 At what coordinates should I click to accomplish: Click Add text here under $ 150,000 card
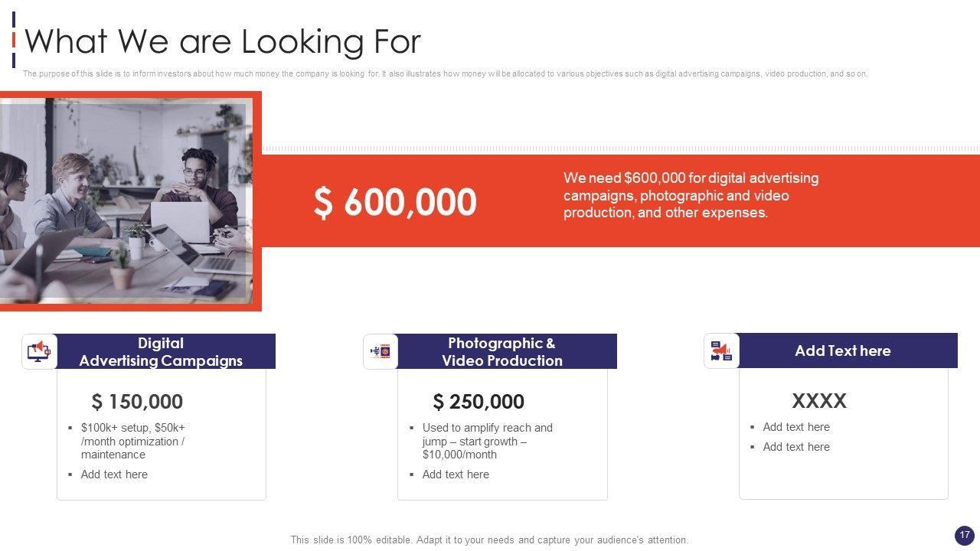coord(114,474)
